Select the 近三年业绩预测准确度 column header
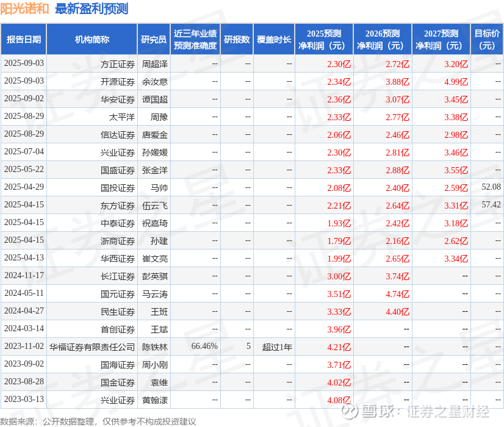 [x=195, y=39]
